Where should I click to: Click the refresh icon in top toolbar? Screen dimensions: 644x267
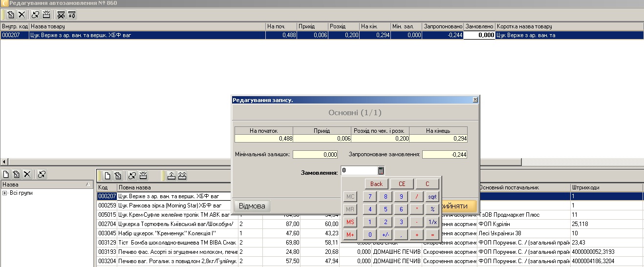point(35,15)
